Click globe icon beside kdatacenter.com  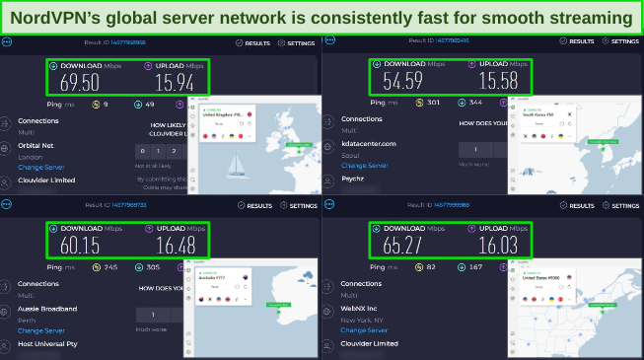328,146
